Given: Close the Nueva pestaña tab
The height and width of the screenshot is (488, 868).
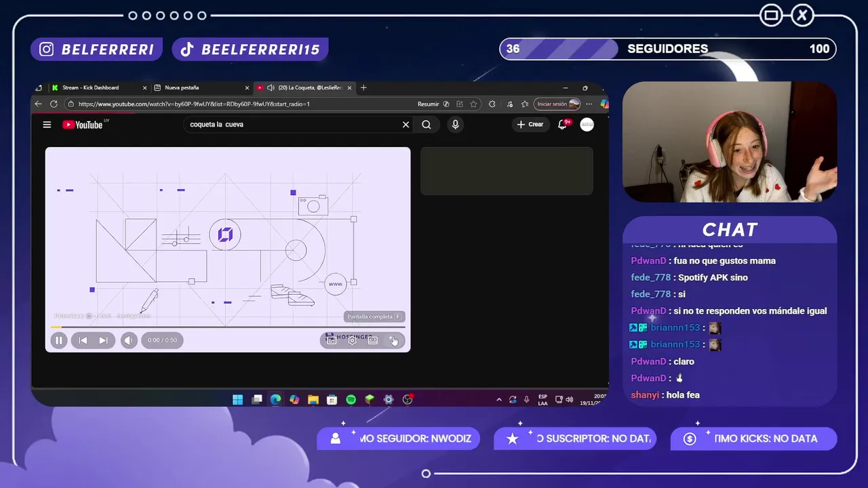Looking at the screenshot, I should coord(247,87).
